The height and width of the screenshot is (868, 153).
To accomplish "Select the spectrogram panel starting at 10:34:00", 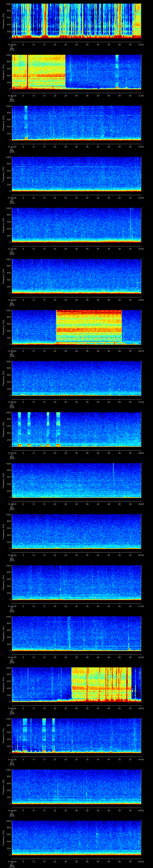I will pyautogui.click(x=76, y=276).
